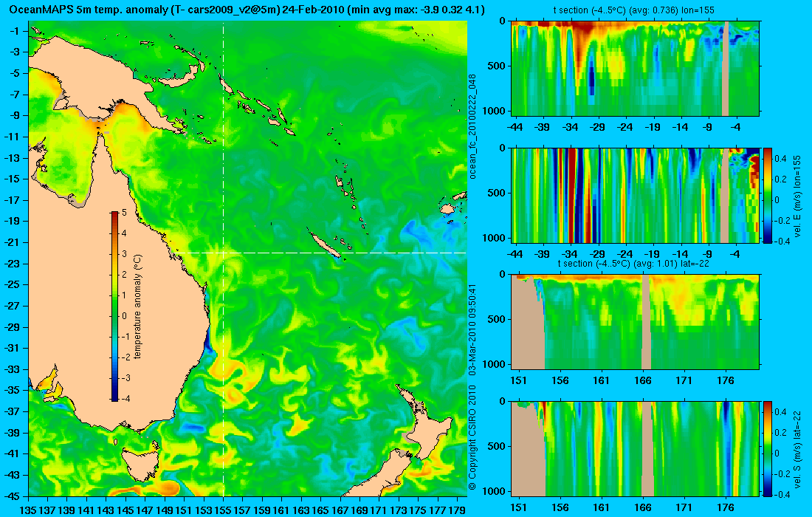The image size is (812, 517).
Task: Select the t section lat=-22 temperature plot
Action: click(635, 322)
